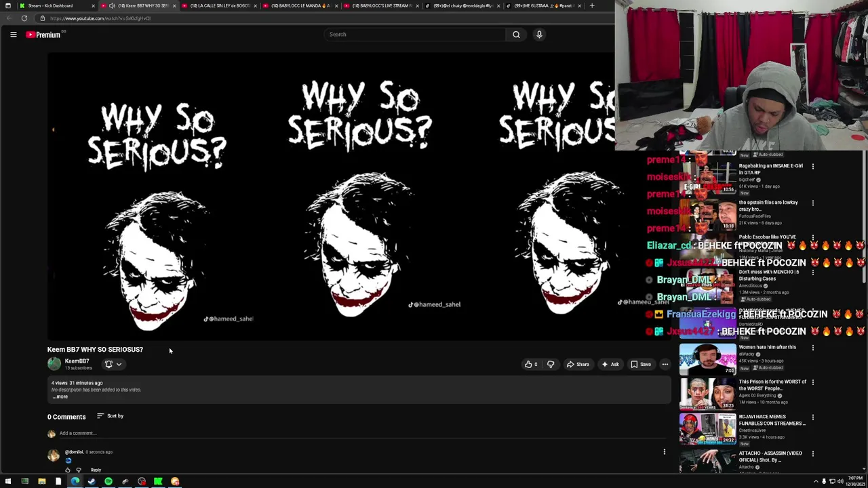
Task: Click the Ask button under the video
Action: [610, 365]
